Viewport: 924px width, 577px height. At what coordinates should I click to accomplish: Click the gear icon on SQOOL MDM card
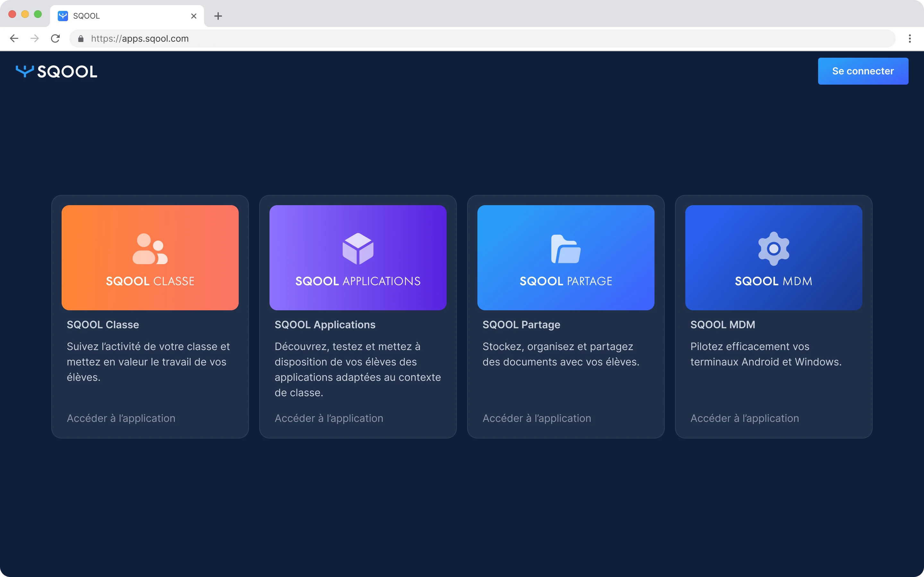774,249
